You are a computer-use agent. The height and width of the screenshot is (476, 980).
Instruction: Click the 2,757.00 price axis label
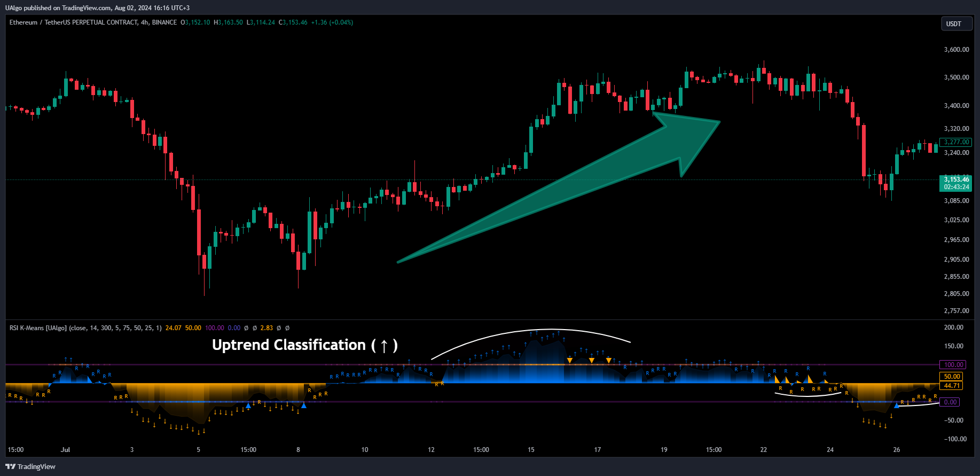(957, 311)
